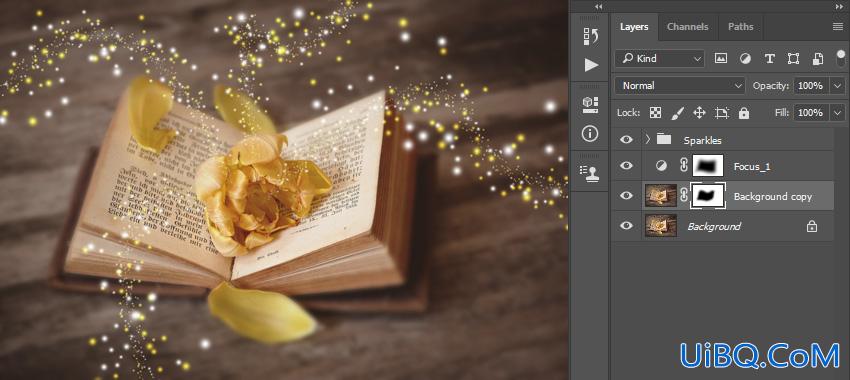Open the Clone Source stamp icon
This screenshot has width=850, height=380.
[590, 172]
